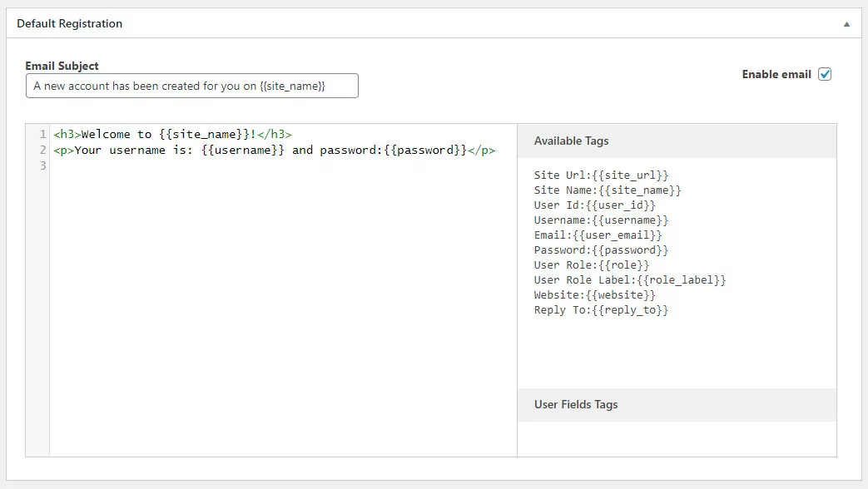Place cursor on line 2 paragraph code
Image resolution: width=868 pixels, height=489 pixels.
click(274, 151)
